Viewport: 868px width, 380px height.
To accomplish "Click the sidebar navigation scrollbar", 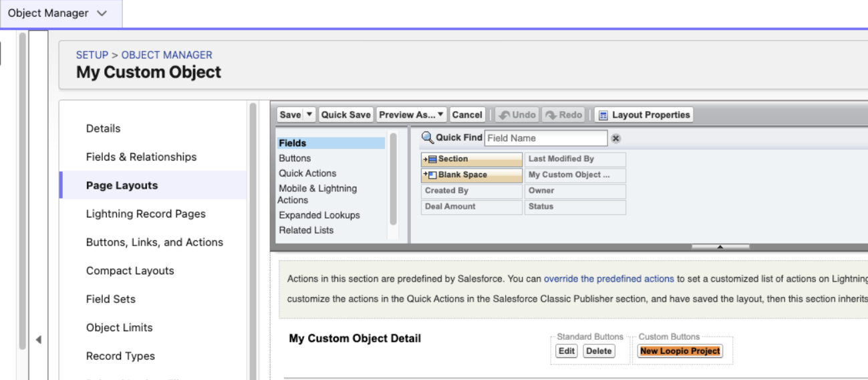I will [253, 241].
